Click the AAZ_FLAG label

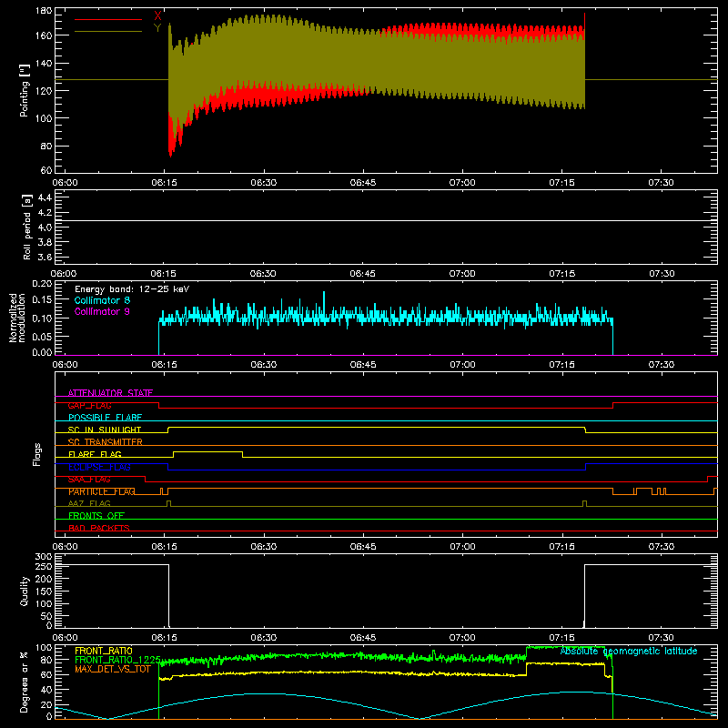(89, 503)
